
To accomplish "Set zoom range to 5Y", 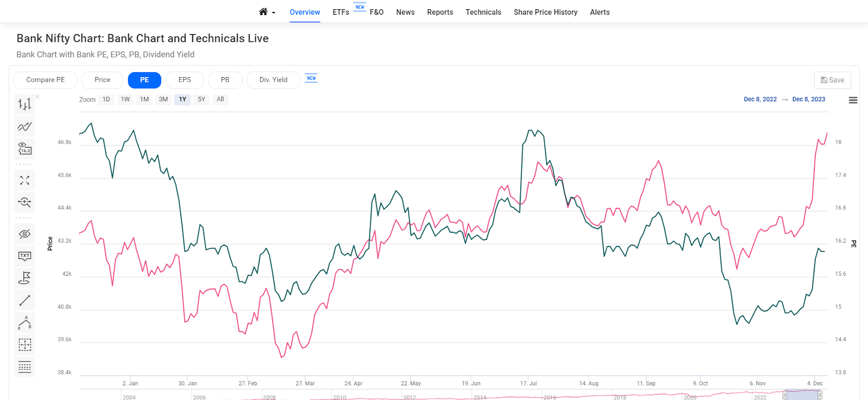I will pyautogui.click(x=201, y=99).
